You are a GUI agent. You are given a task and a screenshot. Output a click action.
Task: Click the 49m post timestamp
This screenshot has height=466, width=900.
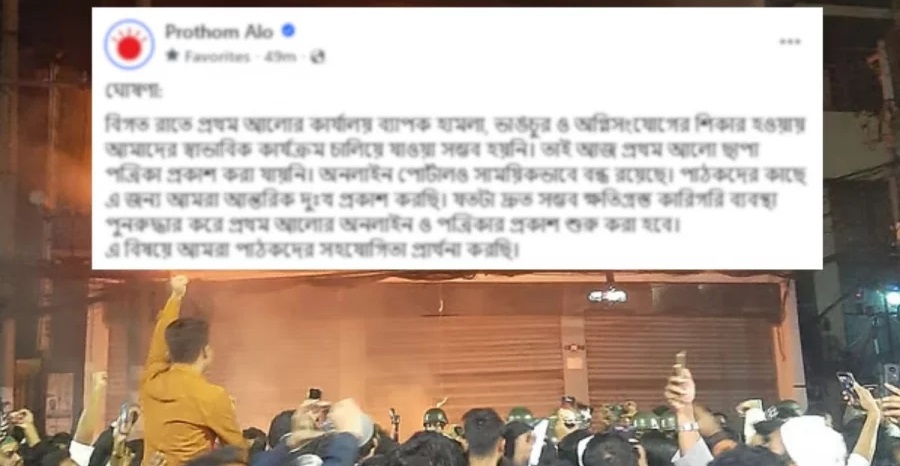click(280, 56)
